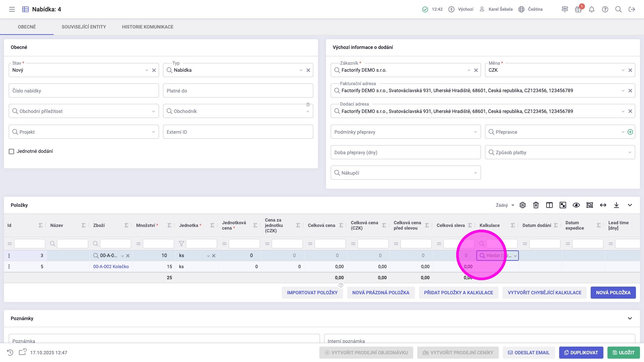644x362 pixels.
Task: Add a new Přepravce with the plus icon
Action: (630, 132)
